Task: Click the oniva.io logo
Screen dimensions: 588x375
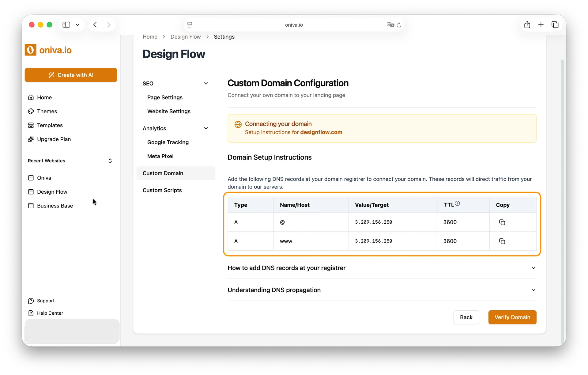Action: [48, 50]
